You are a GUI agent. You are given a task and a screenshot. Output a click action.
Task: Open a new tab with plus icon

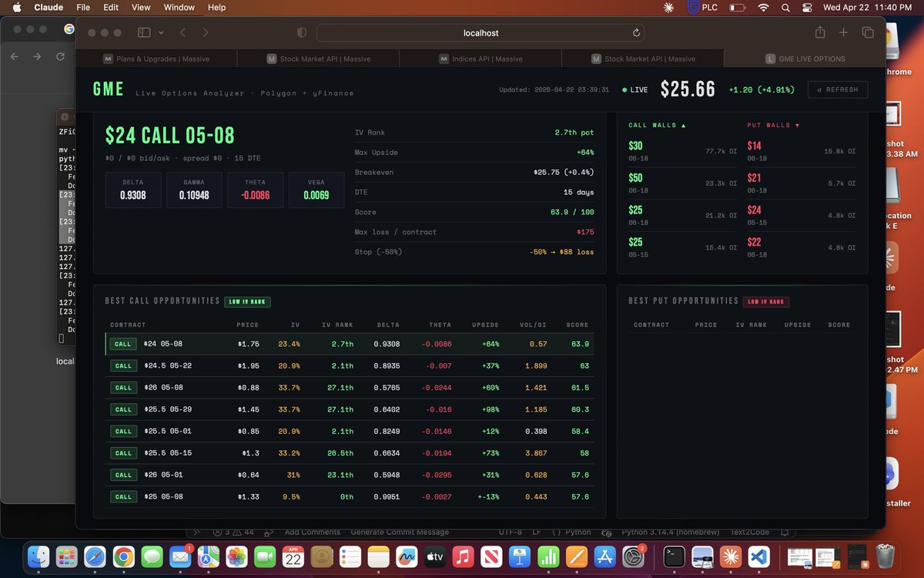click(843, 32)
